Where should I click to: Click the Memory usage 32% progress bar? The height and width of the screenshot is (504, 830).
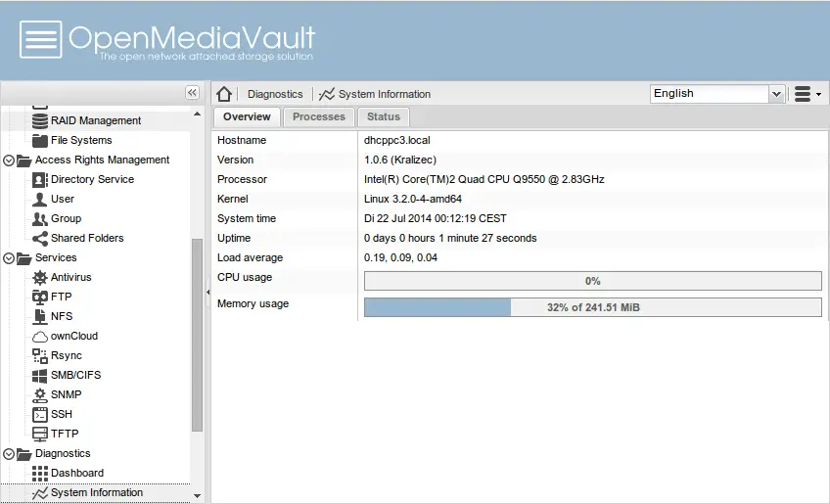pos(593,307)
